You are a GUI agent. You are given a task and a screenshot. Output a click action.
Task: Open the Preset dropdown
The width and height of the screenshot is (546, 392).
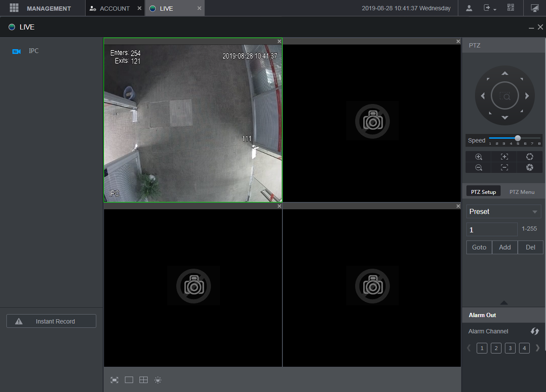coord(504,211)
